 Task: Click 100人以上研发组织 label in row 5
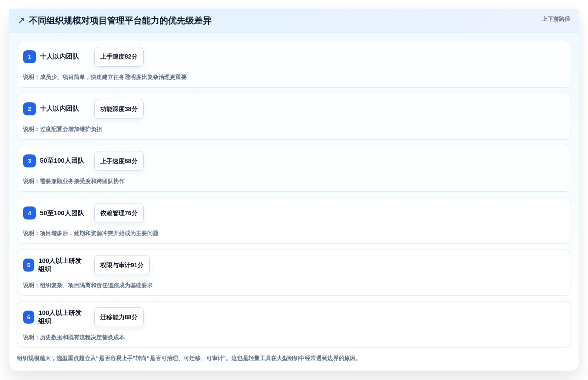click(x=60, y=265)
